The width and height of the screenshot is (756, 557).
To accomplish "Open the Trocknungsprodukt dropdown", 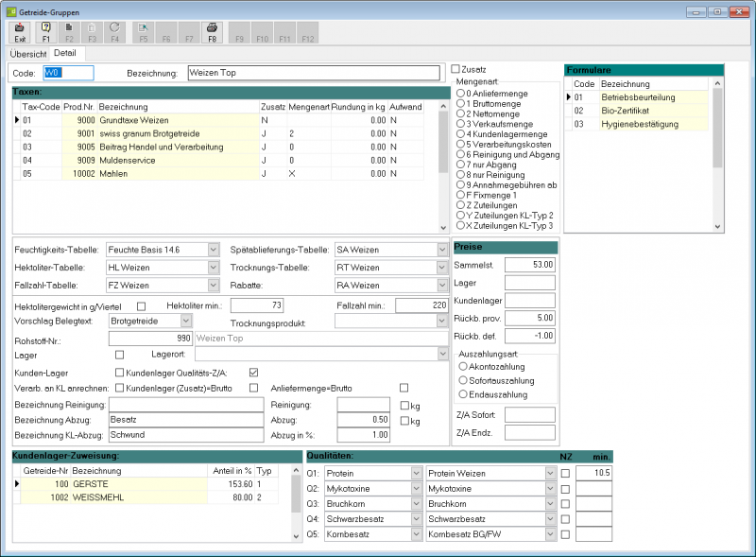I will coord(442,321).
